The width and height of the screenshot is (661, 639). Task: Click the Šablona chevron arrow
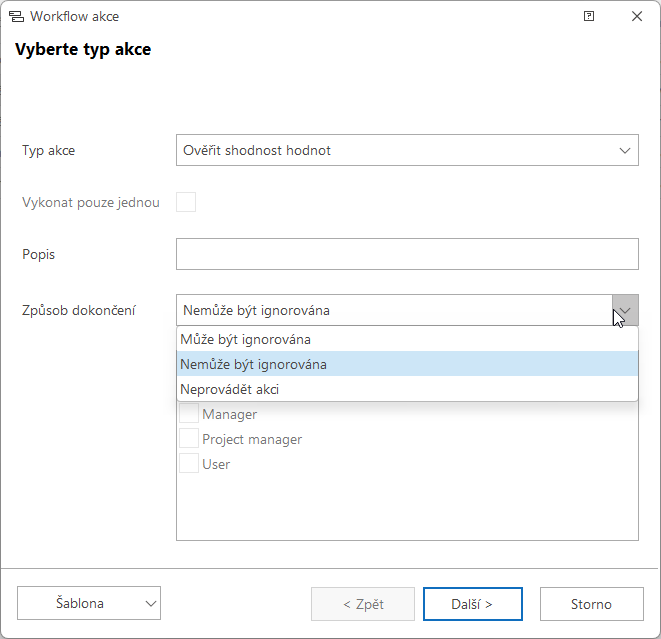tap(151, 604)
